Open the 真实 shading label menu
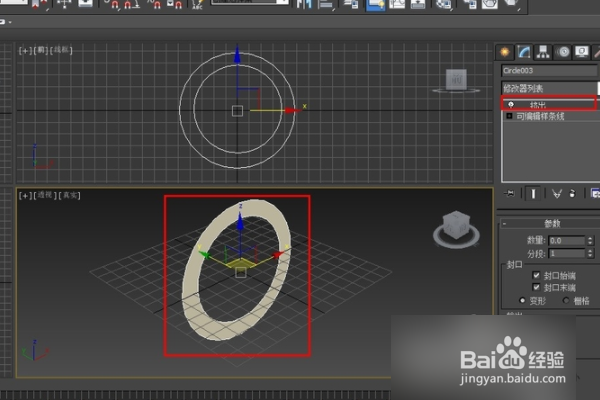 [x=69, y=195]
